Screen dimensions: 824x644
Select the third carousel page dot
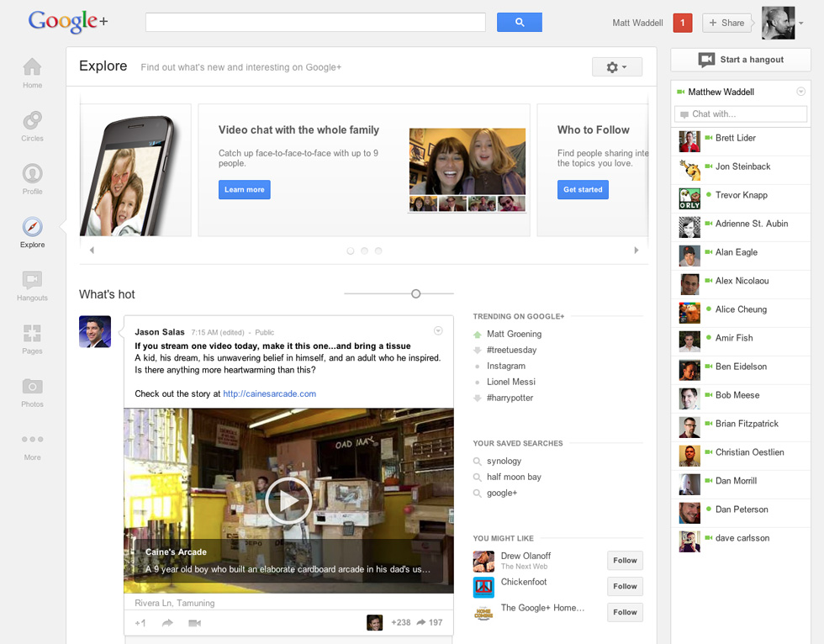pyautogui.click(x=378, y=251)
